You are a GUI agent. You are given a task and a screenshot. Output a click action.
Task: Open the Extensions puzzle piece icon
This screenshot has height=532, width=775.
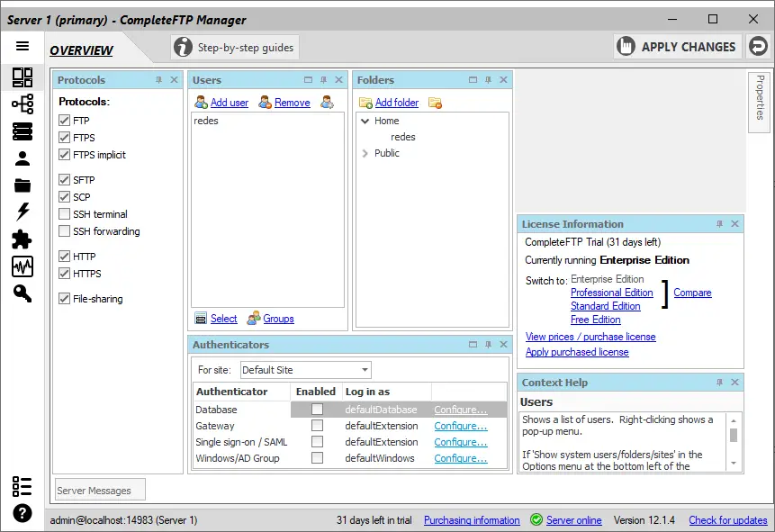tap(23, 239)
